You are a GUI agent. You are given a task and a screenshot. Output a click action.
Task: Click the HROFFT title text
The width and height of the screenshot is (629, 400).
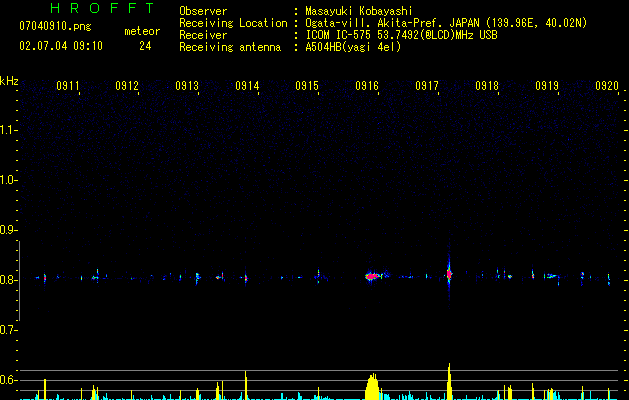(102, 8)
